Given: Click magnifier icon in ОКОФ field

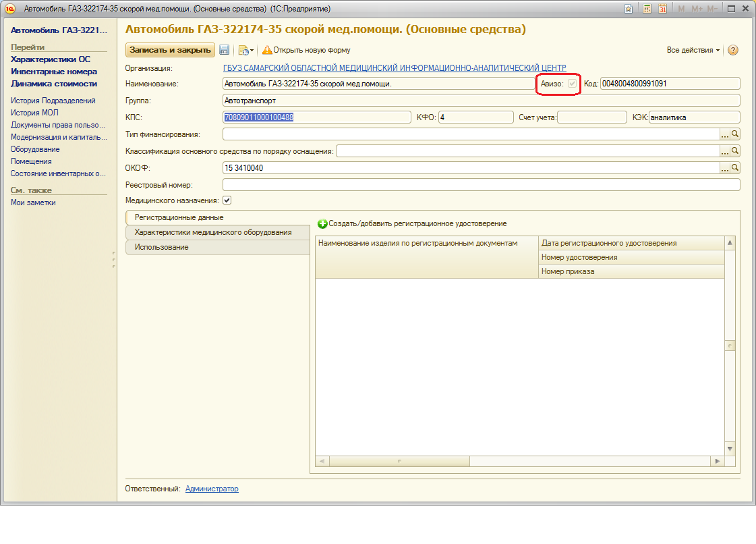Looking at the screenshot, I should point(735,168).
